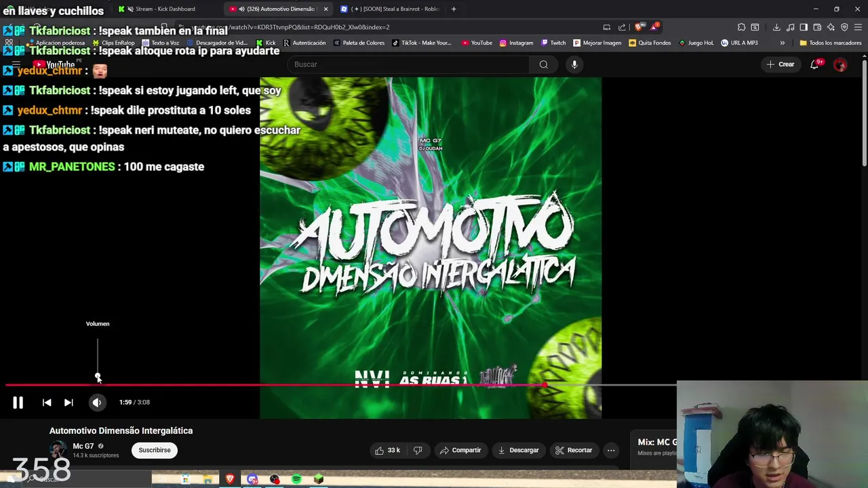The width and height of the screenshot is (868, 488).
Task: Open the Compartir share dialog
Action: pyautogui.click(x=460, y=450)
